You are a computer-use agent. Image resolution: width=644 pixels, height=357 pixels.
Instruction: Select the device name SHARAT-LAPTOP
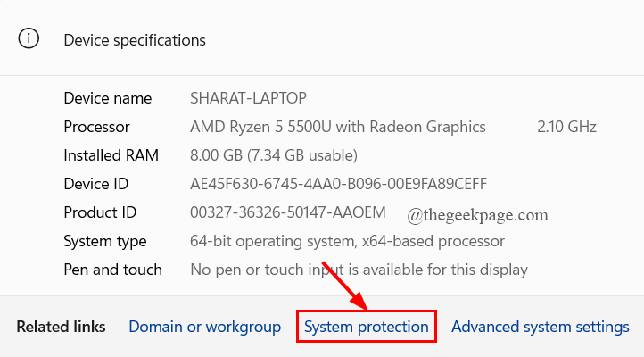[x=248, y=98]
